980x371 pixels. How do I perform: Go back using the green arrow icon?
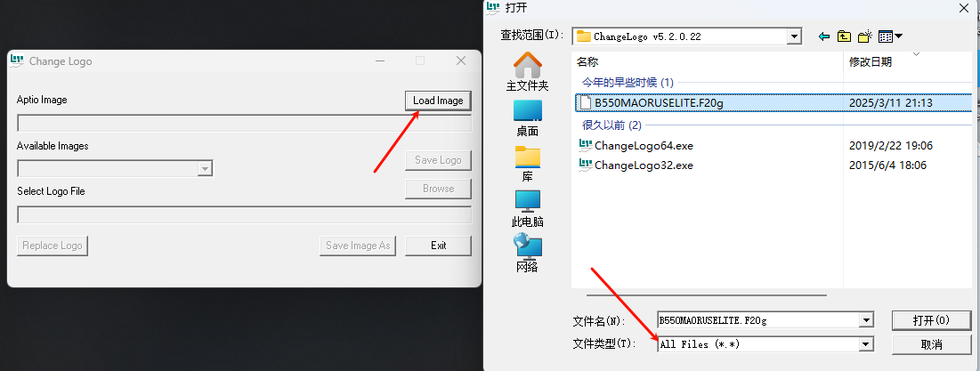click(x=823, y=36)
